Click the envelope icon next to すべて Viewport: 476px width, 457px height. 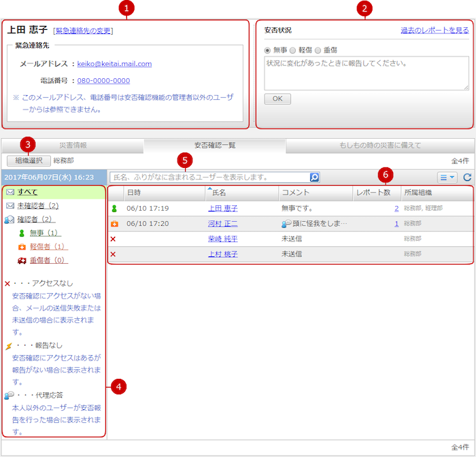10,192
